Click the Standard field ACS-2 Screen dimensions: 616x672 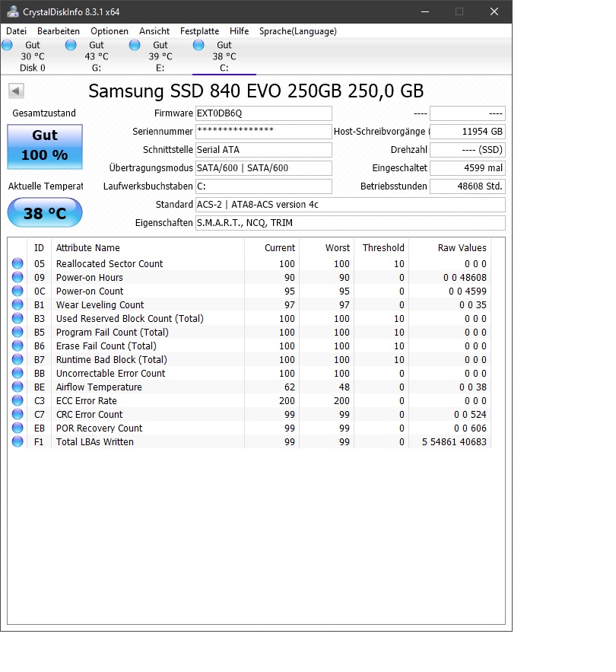[351, 205]
